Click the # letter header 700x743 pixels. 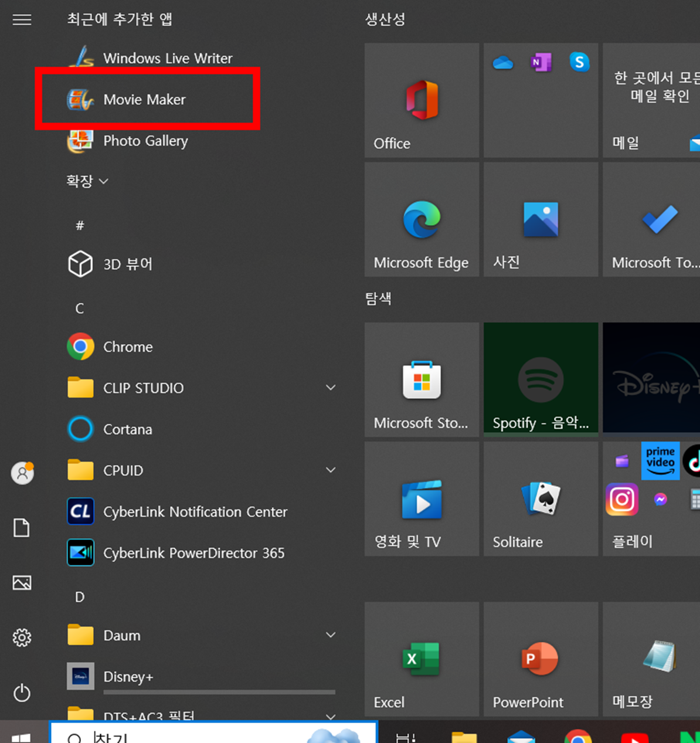pyautogui.click(x=80, y=226)
